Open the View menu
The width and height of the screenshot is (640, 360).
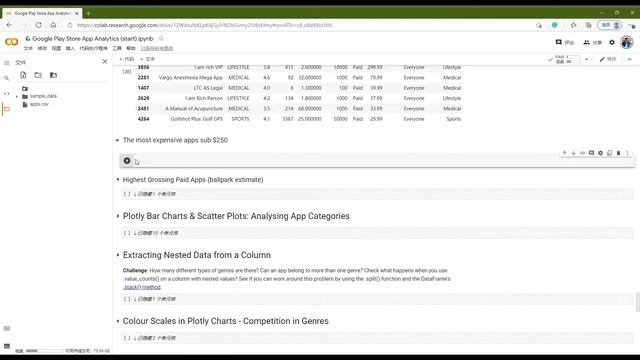(56, 48)
